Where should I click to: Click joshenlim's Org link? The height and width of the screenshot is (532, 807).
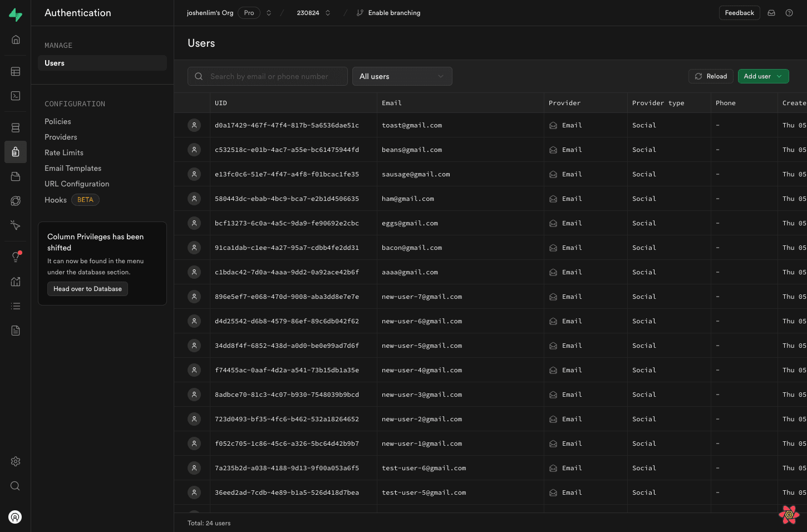210,13
